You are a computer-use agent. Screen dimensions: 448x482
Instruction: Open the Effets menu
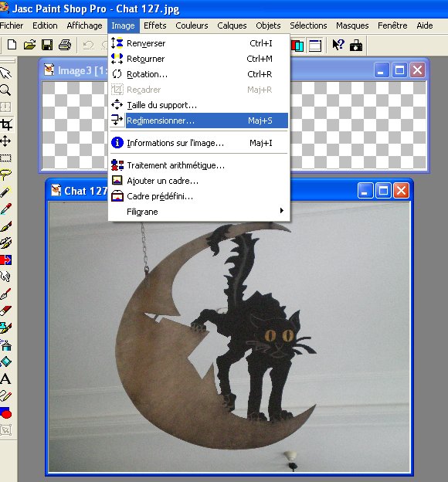tap(155, 25)
